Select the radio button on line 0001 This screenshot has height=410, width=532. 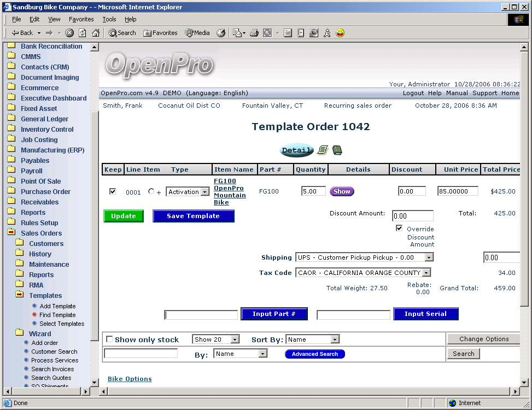pos(151,191)
